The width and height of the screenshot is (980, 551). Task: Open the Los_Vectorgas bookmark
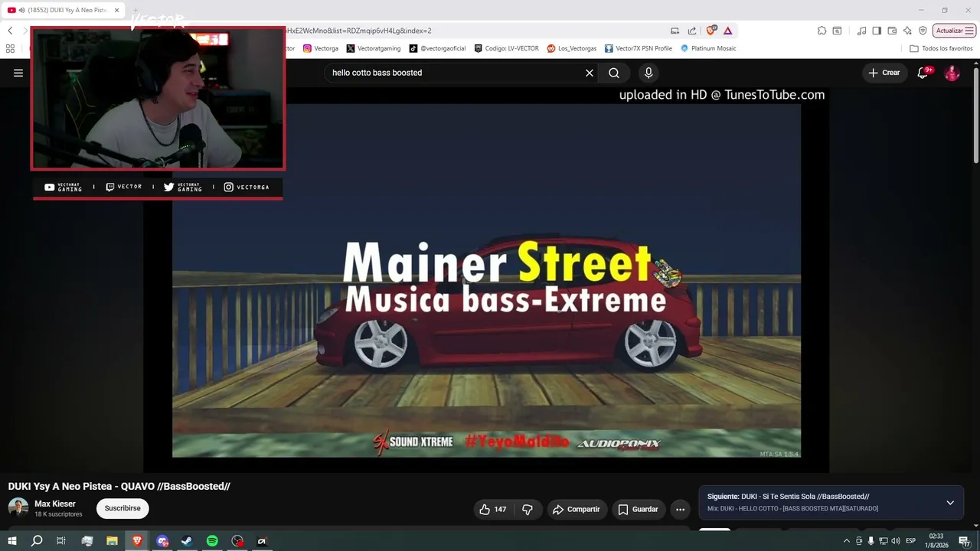click(x=572, y=48)
